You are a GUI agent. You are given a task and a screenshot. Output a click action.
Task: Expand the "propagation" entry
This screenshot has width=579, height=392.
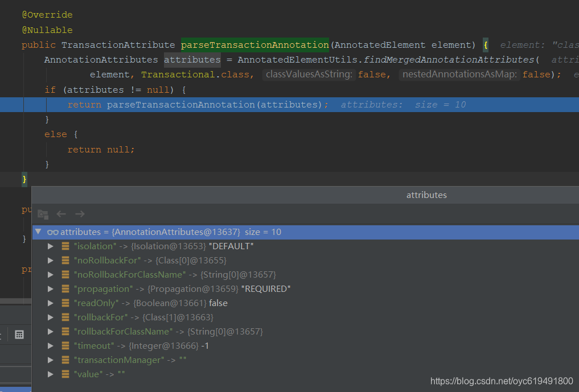point(51,289)
